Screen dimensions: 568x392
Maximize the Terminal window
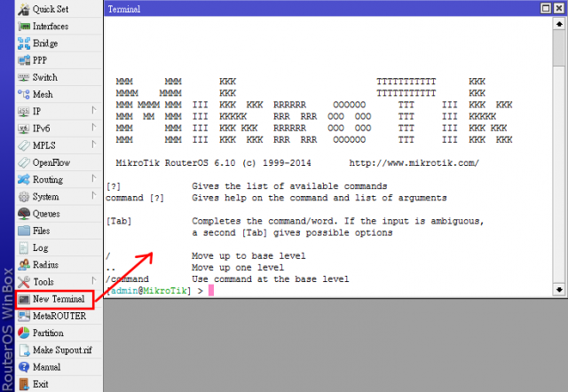pyautogui.click(x=546, y=8)
